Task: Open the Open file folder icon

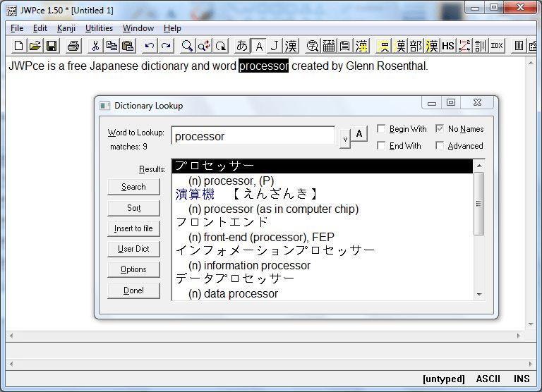Action: click(35, 47)
